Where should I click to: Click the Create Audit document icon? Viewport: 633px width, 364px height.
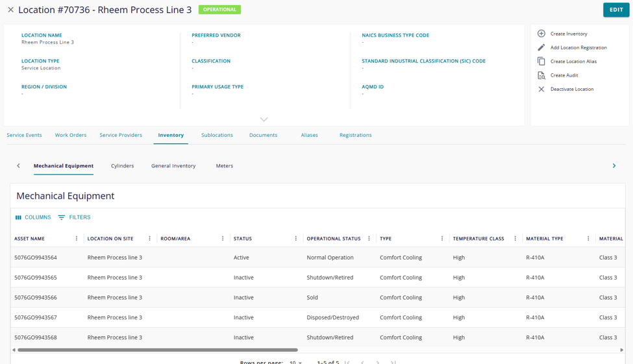[541, 75]
